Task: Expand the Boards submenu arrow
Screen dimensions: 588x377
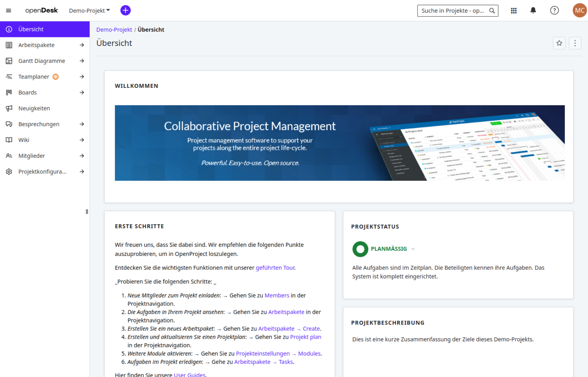Action: pyautogui.click(x=82, y=92)
